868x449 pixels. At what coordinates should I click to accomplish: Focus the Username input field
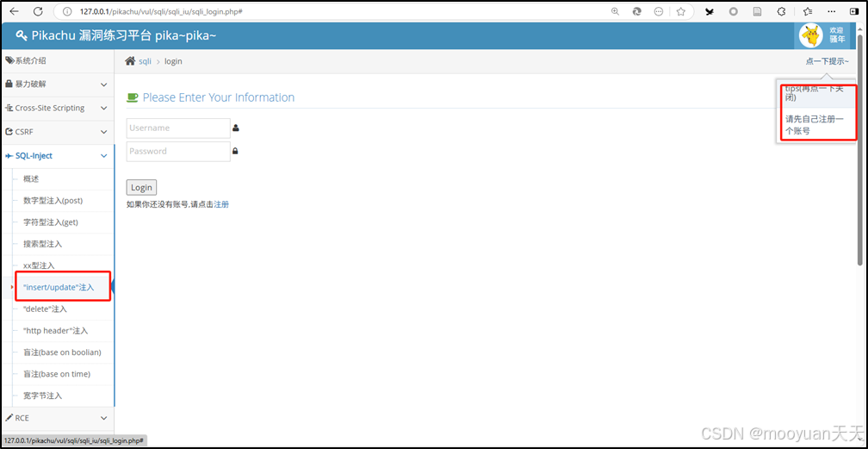(x=178, y=128)
